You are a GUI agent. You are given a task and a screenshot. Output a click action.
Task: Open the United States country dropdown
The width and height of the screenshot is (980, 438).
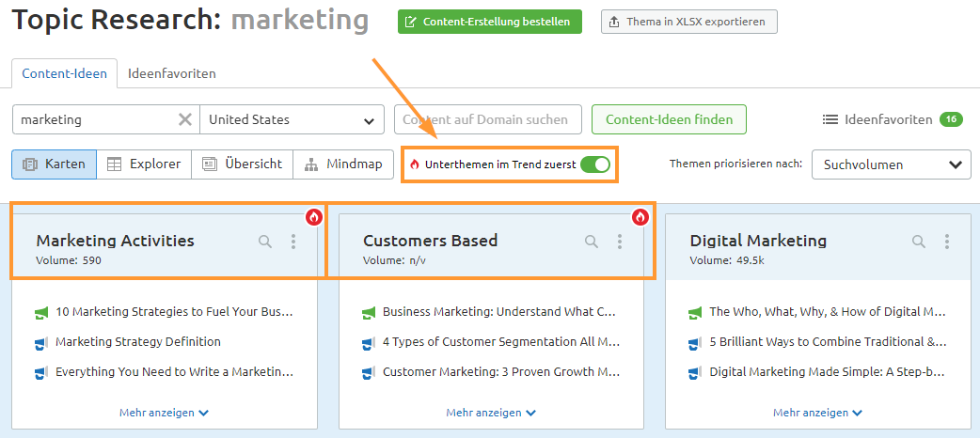(292, 119)
